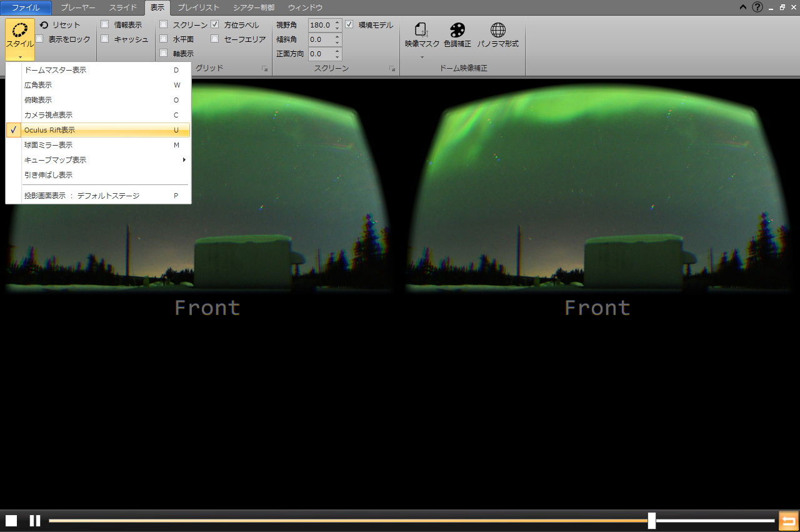Select 俯瞰表示 from the style menu

tap(98, 100)
